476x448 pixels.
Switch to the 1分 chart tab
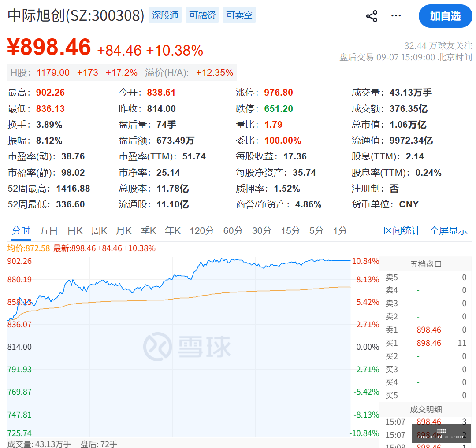point(340,231)
